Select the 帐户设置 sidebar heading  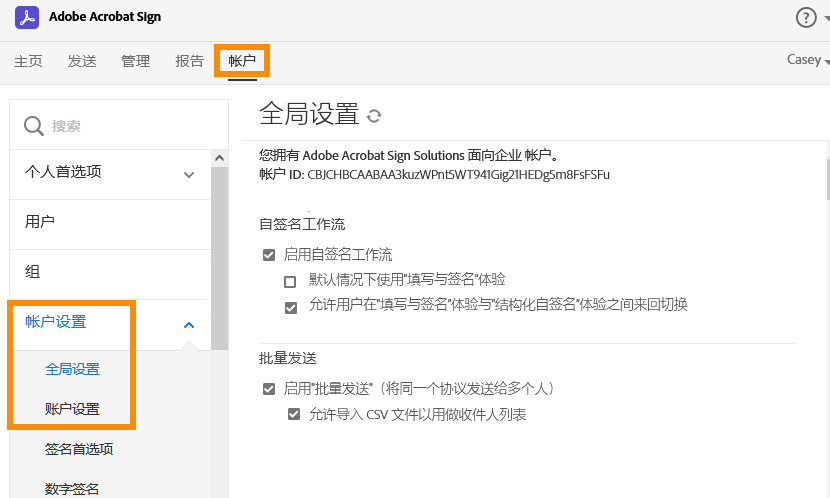(56, 321)
